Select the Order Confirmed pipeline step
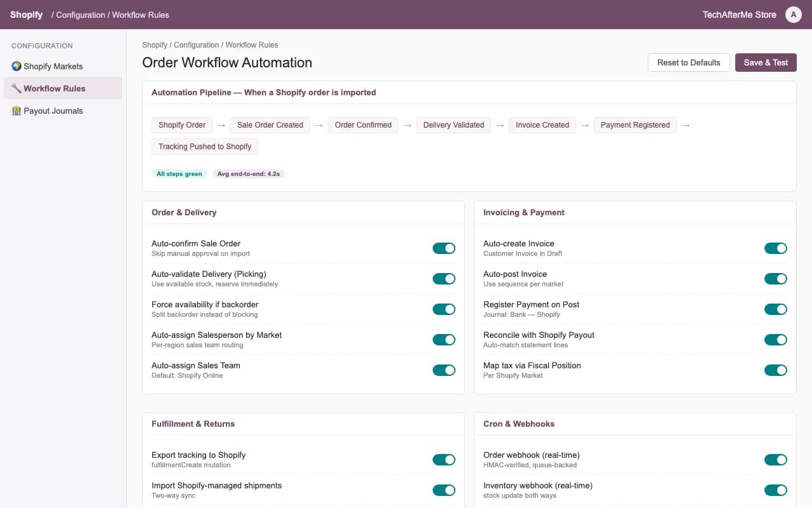The height and width of the screenshot is (508, 812). [363, 125]
